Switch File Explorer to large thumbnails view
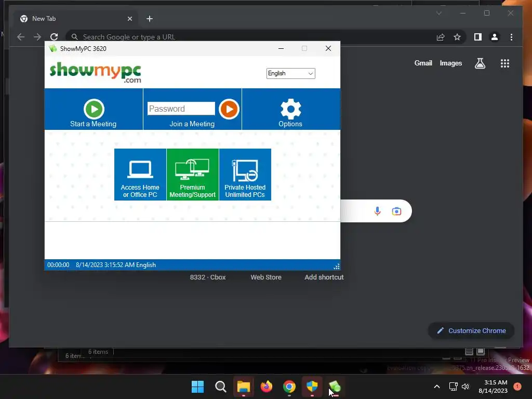Screen dimensions: 532x399 point(481,352)
